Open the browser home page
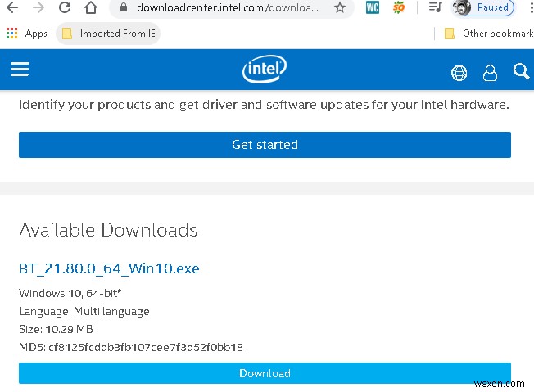 click(x=91, y=7)
